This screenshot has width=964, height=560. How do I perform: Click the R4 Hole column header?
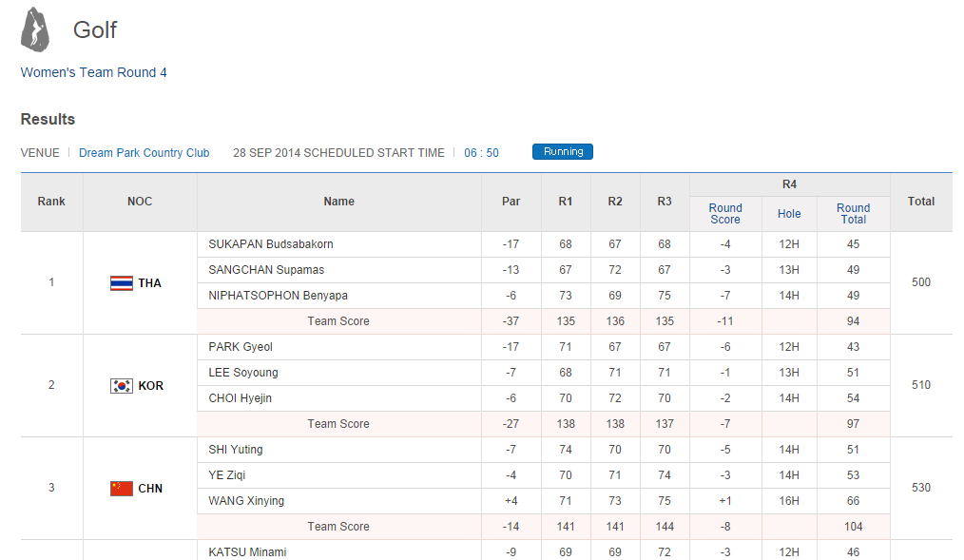(x=789, y=214)
